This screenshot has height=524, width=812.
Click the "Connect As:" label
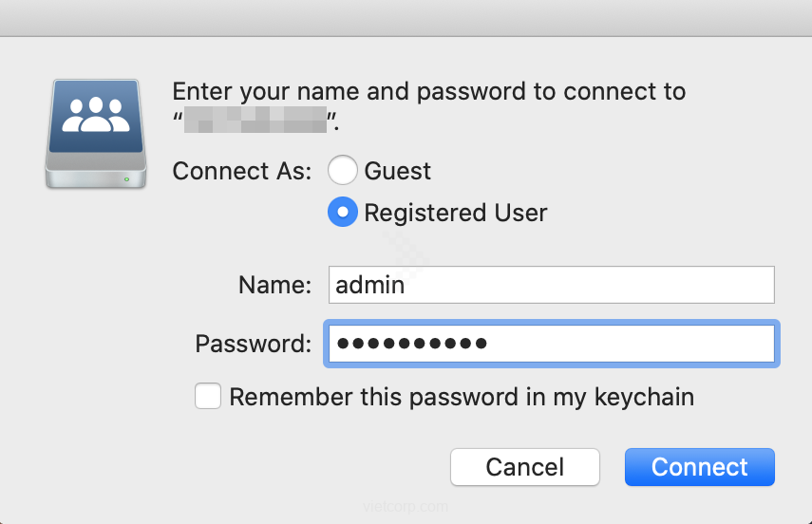[x=241, y=171]
